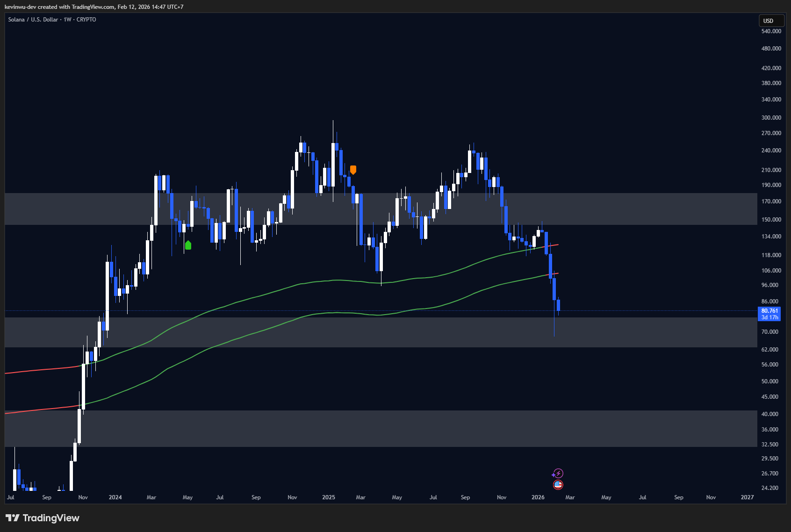The image size is (791, 532).
Task: Click the 3d 17h countdown label
Action: (x=769, y=317)
